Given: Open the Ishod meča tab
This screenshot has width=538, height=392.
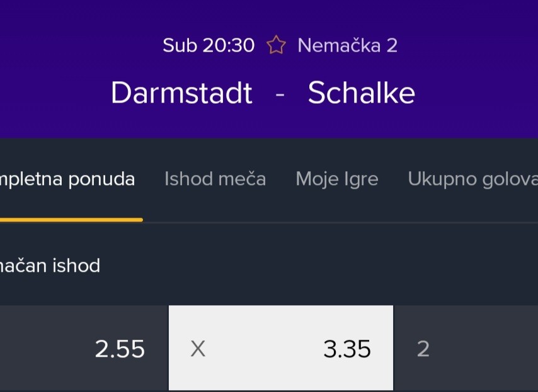Looking at the screenshot, I should pyautogui.click(x=215, y=179).
